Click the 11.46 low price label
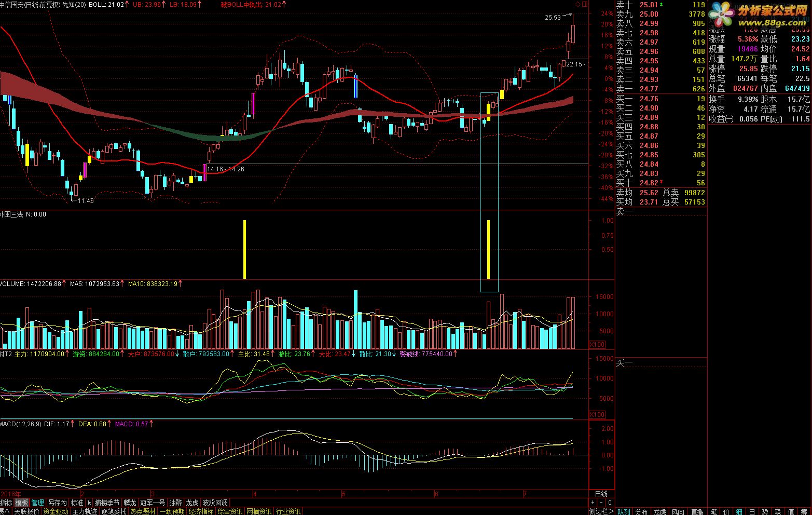 (x=86, y=200)
